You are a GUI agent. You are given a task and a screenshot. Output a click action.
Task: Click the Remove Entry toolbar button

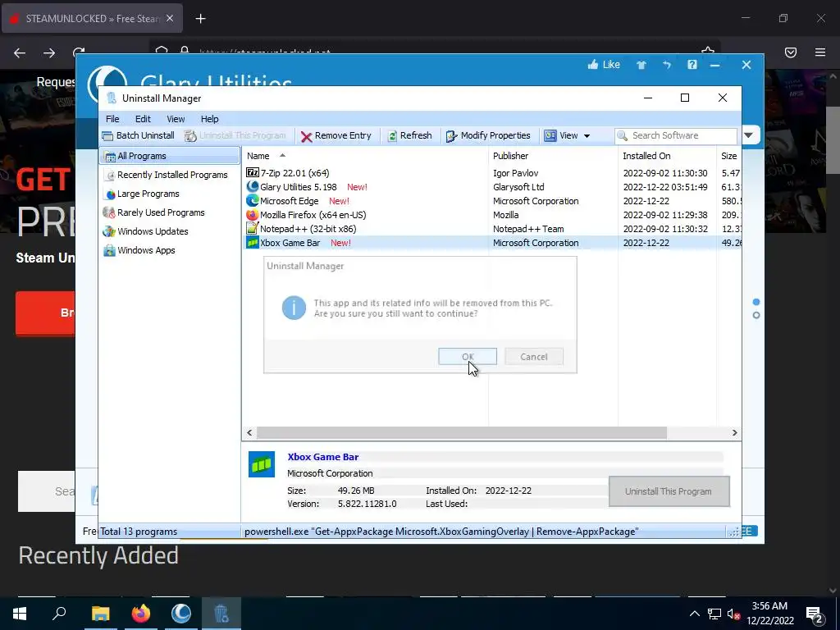pos(336,135)
